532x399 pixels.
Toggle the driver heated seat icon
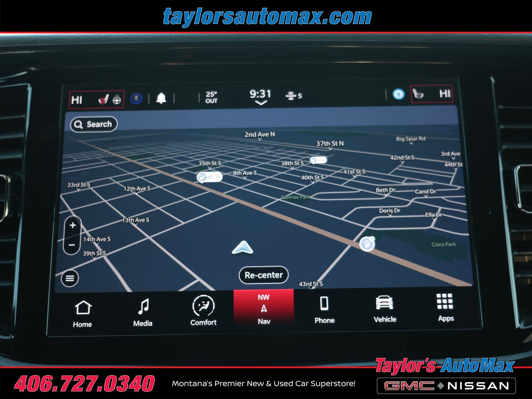pyautogui.click(x=103, y=100)
